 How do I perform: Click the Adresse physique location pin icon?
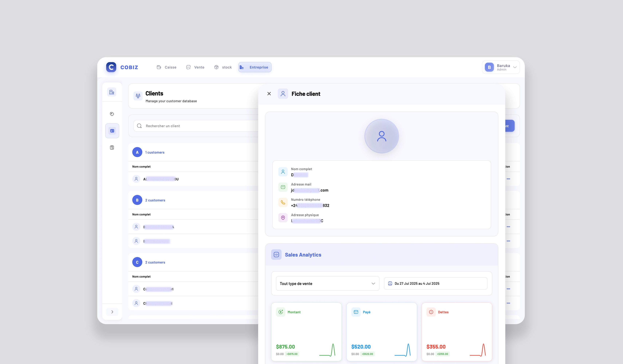click(x=283, y=217)
